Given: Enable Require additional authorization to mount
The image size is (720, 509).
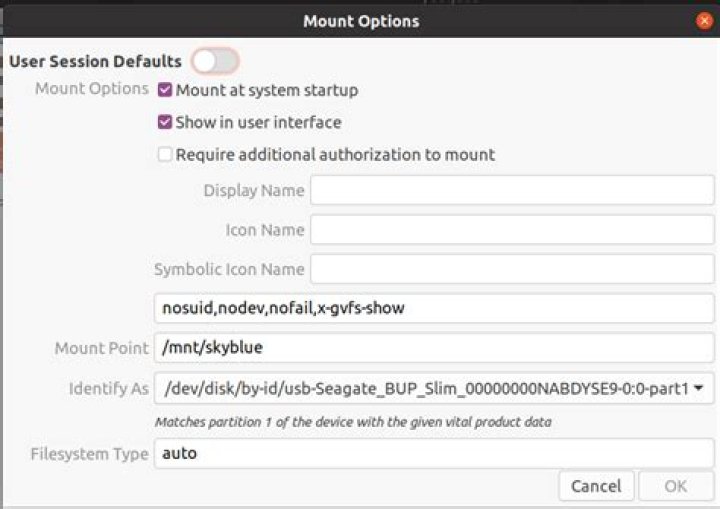Looking at the screenshot, I should [165, 154].
